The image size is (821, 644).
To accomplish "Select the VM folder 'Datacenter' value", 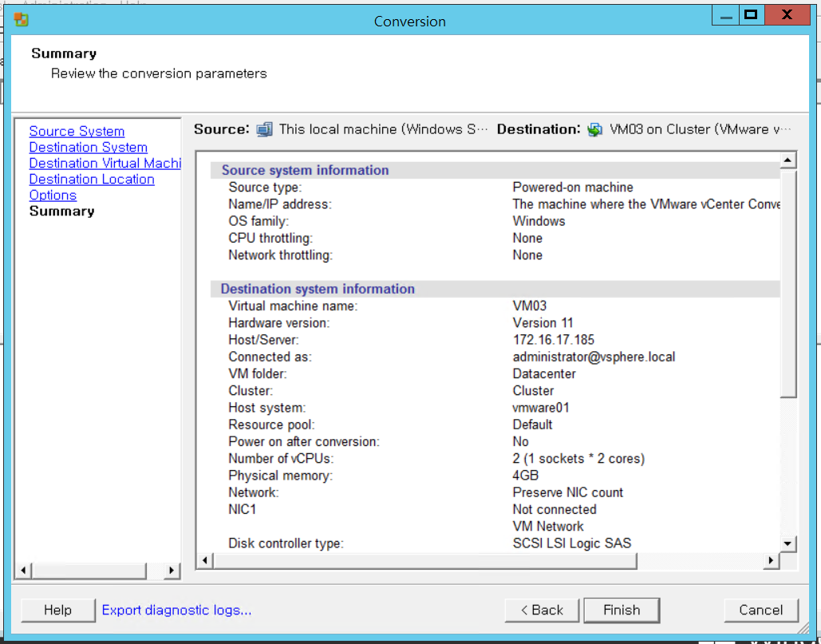I will (x=544, y=373).
